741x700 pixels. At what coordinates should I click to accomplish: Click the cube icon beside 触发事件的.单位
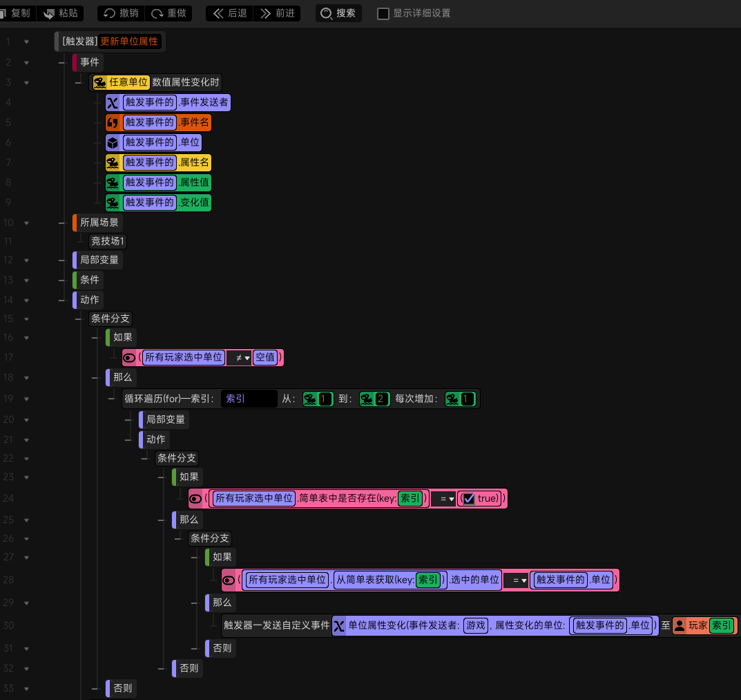coord(113,143)
